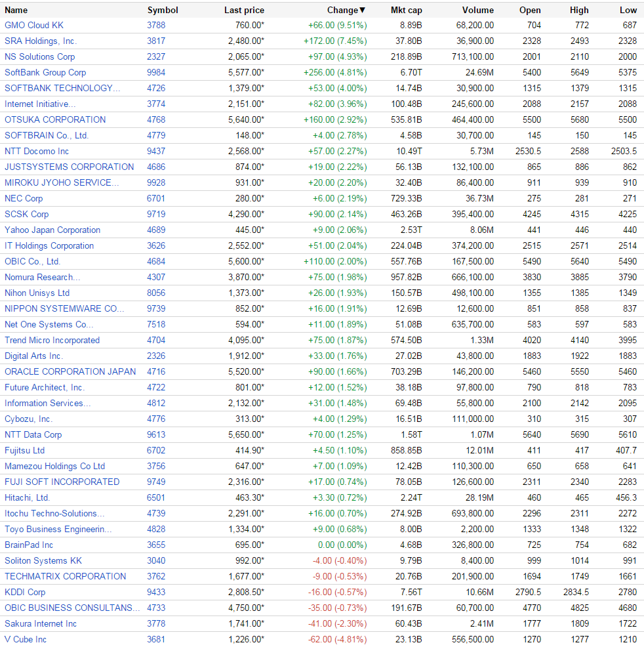The image size is (644, 647).
Task: Open TECHMATRIX CORPORATION link
Action: click(x=65, y=576)
